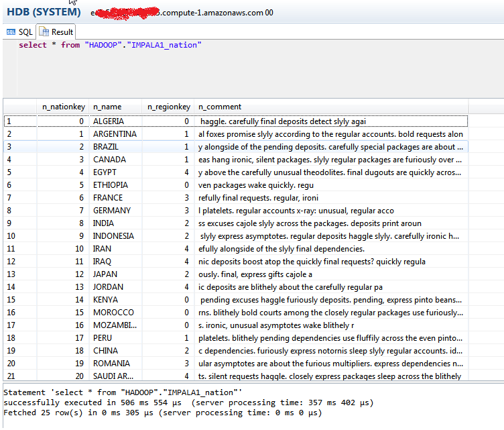Switch to the SQL tab
The width and height of the screenshot is (504, 430).
click(19, 32)
